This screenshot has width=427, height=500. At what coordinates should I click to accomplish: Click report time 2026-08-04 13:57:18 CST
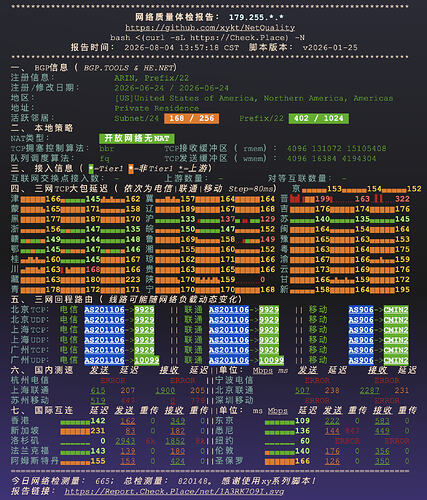[x=181, y=47]
